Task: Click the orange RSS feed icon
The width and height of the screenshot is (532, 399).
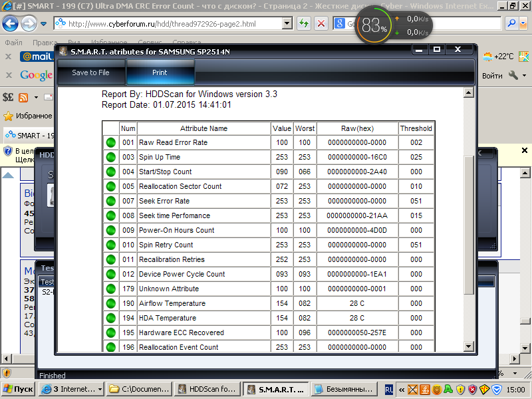Action: tap(23, 98)
